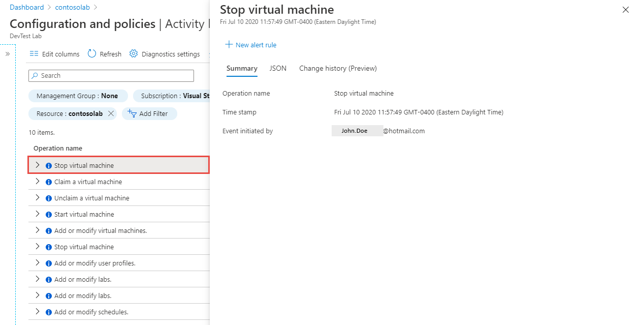Create a New alert rule

pos(250,45)
